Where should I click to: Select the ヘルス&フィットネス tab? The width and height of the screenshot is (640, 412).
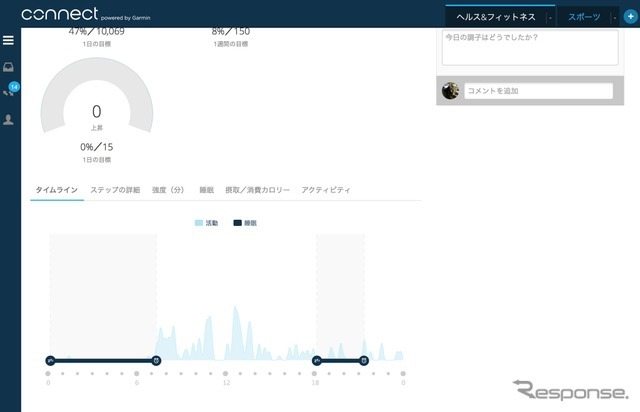point(496,17)
